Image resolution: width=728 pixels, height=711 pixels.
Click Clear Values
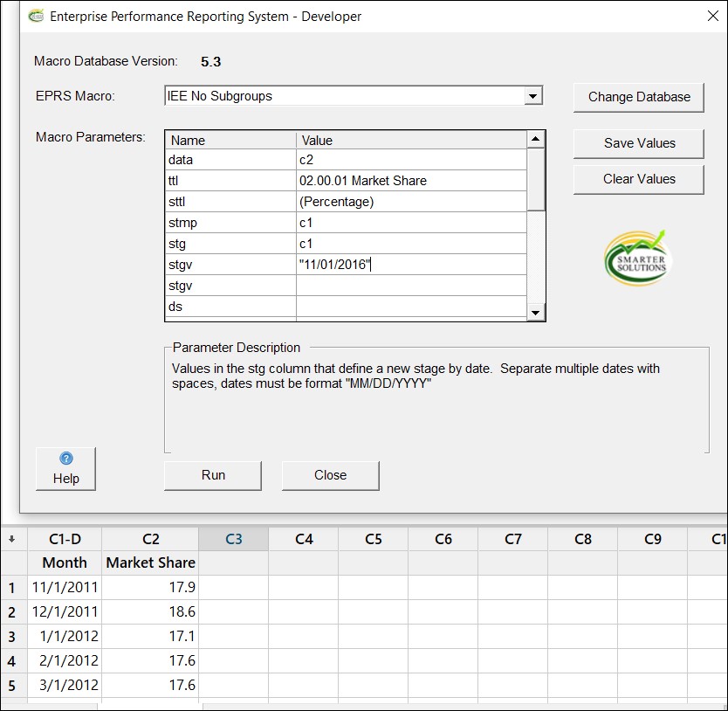pyautogui.click(x=638, y=178)
